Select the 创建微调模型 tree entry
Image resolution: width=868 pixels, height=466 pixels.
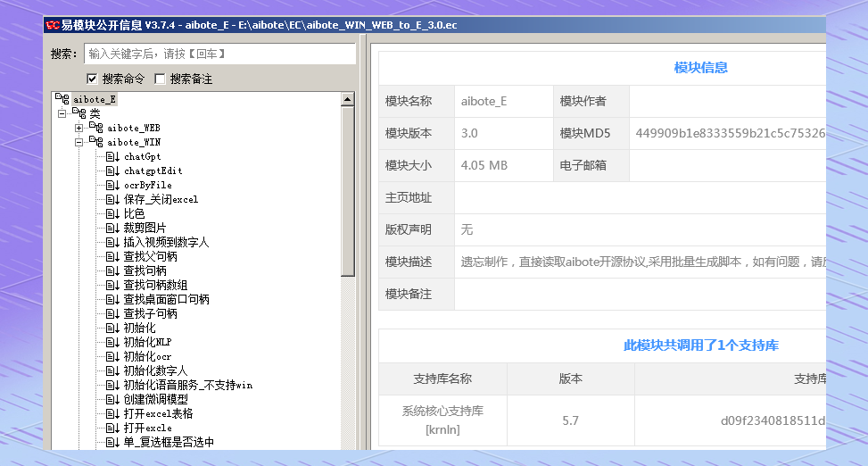tap(155, 400)
